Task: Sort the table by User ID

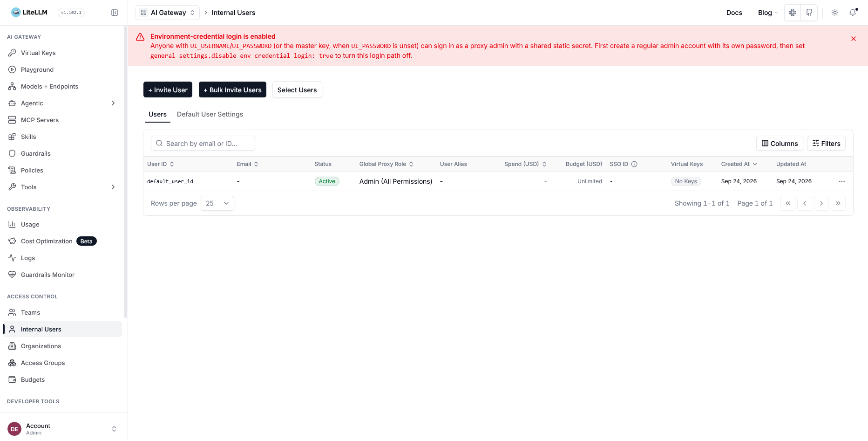Action: (x=161, y=164)
